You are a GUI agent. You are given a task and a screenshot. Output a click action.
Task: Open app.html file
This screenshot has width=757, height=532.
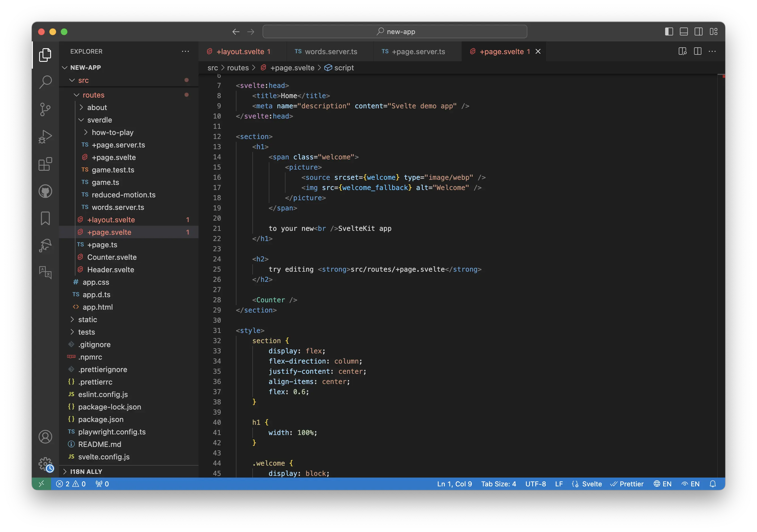tap(129, 307)
